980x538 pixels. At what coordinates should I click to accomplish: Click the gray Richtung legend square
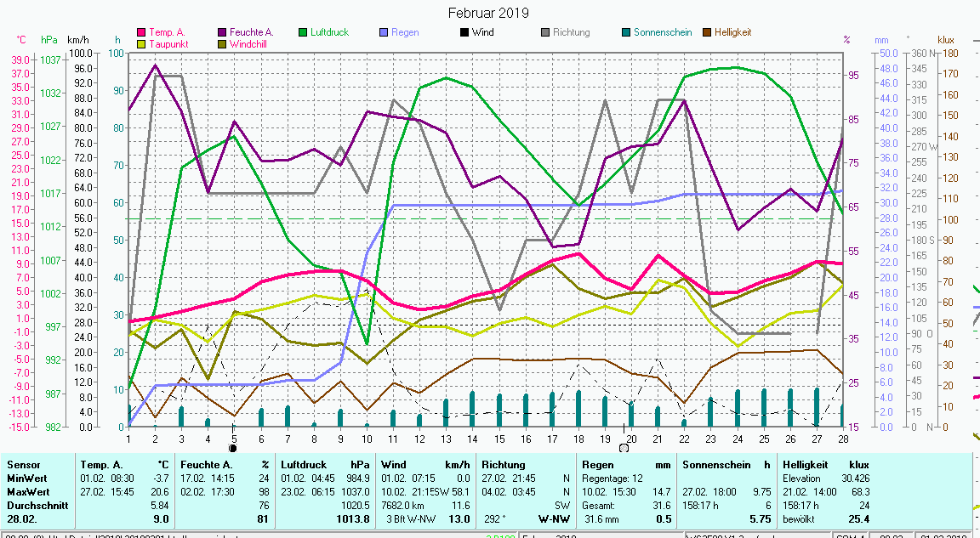[x=545, y=32]
